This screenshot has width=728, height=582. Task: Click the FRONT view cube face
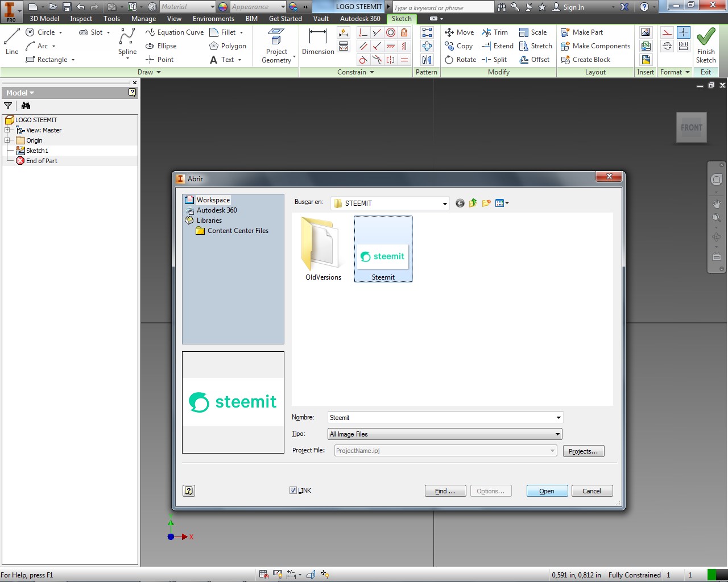tap(692, 127)
